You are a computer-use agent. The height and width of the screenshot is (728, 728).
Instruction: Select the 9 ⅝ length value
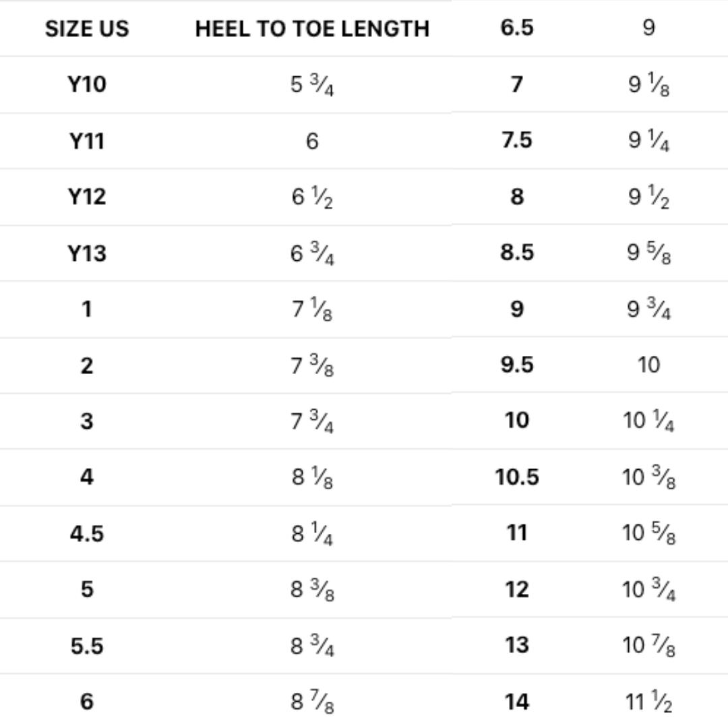click(x=648, y=253)
